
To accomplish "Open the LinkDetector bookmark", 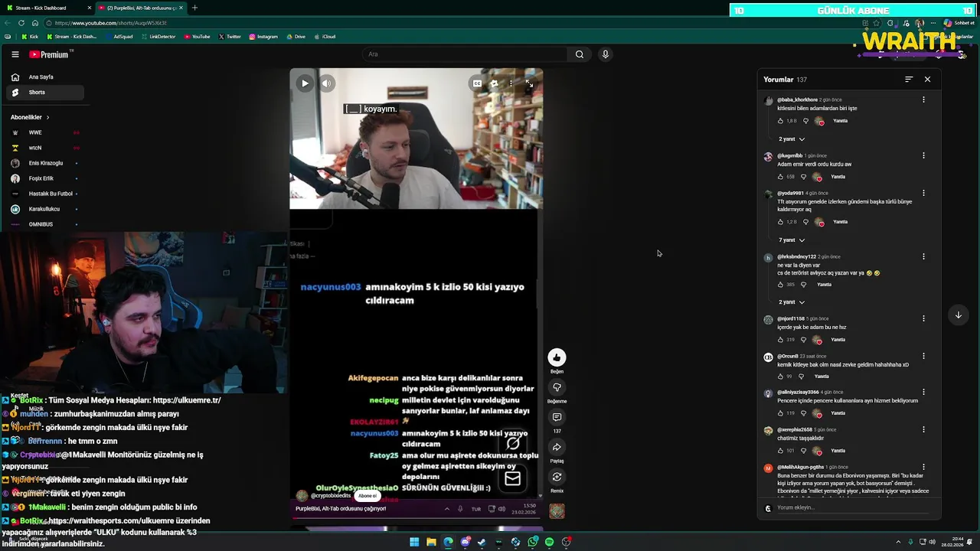I will [x=158, y=37].
